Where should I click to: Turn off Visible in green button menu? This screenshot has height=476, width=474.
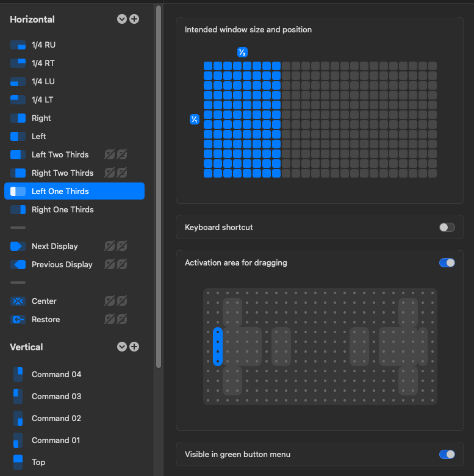click(x=447, y=455)
